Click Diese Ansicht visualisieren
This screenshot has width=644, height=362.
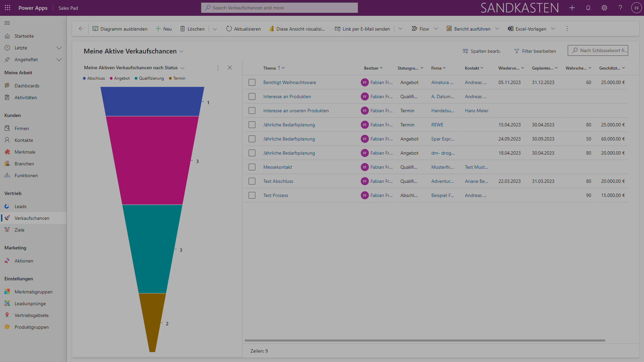click(x=297, y=29)
